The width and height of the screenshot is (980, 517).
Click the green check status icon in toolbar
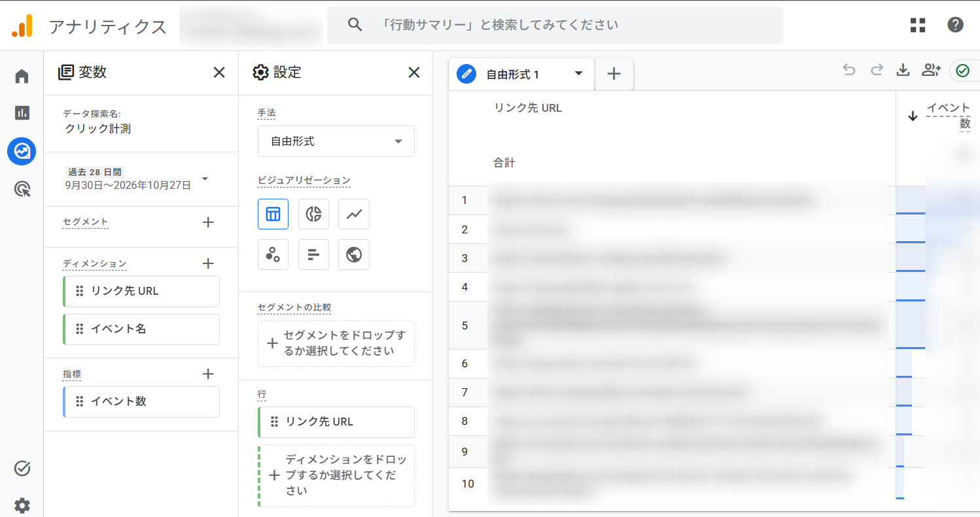coord(962,71)
